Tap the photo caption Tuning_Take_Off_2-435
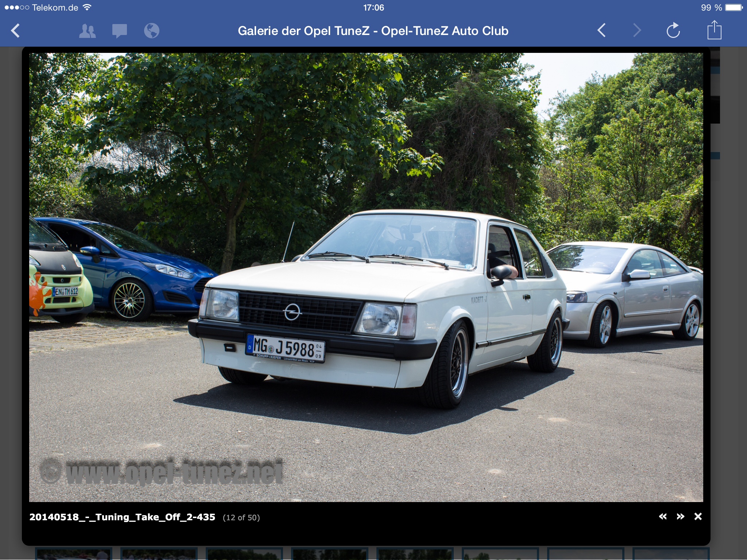 click(x=122, y=517)
